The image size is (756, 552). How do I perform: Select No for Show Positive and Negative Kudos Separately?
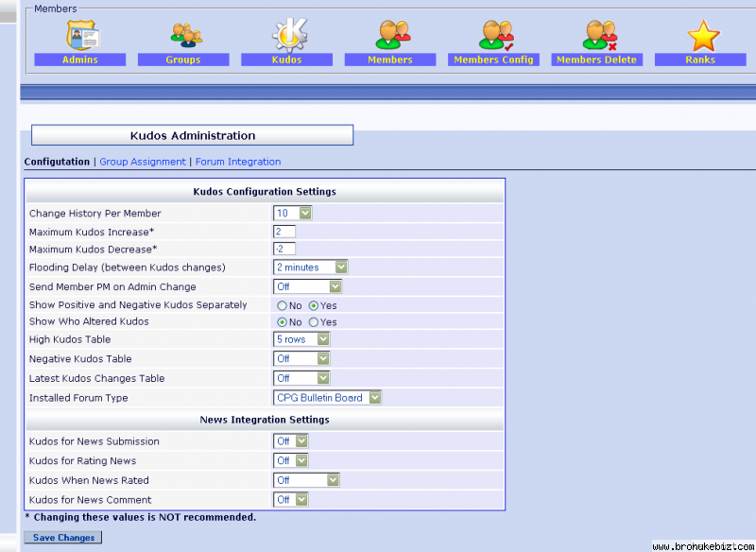[282, 305]
